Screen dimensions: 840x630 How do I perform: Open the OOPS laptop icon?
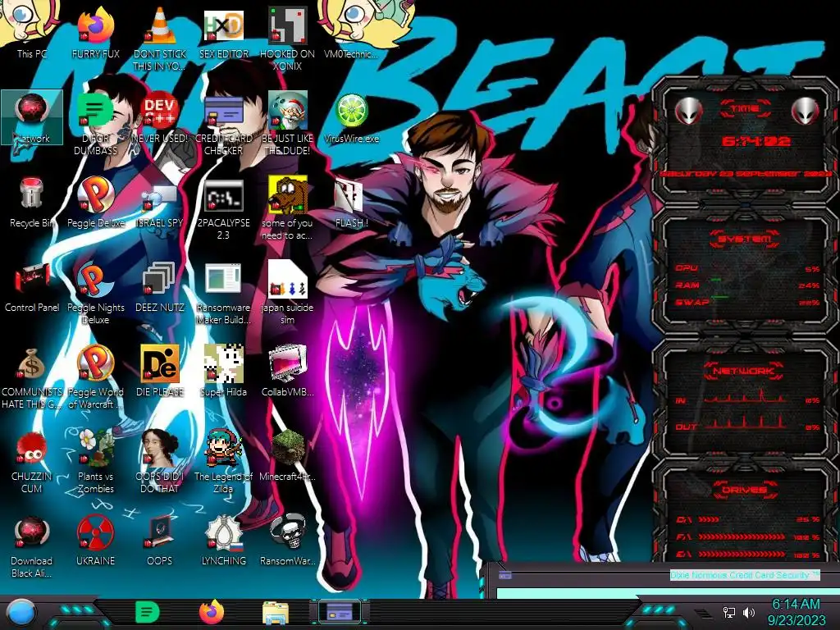pyautogui.click(x=160, y=540)
